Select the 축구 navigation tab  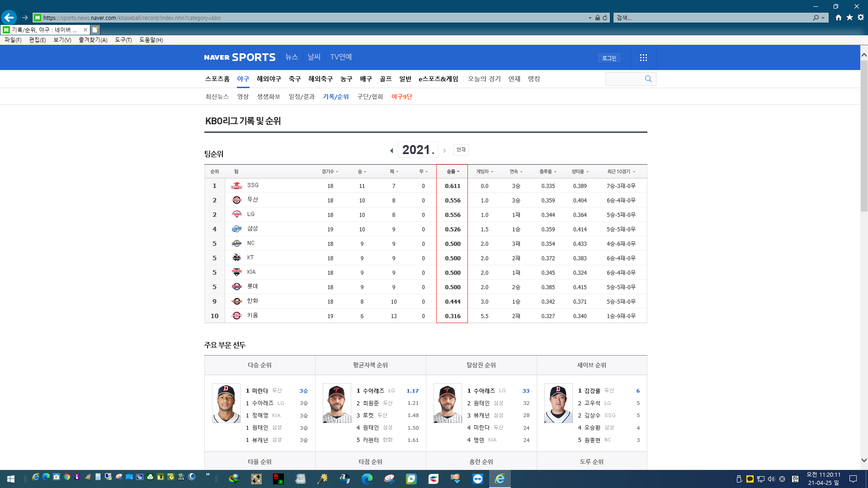(295, 79)
